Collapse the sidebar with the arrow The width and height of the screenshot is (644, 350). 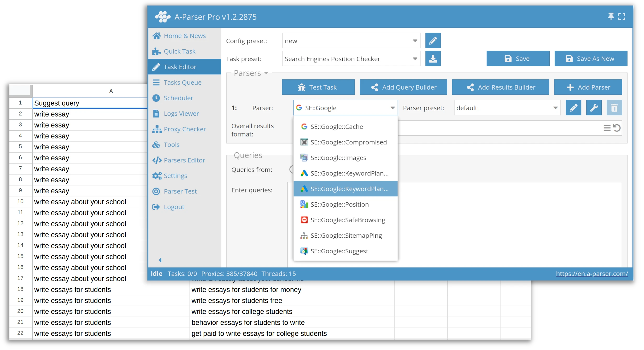[x=160, y=260]
